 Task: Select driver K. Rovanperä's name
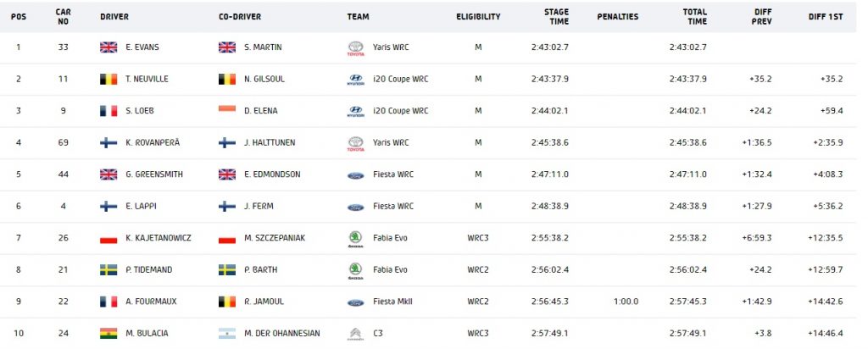(153, 142)
